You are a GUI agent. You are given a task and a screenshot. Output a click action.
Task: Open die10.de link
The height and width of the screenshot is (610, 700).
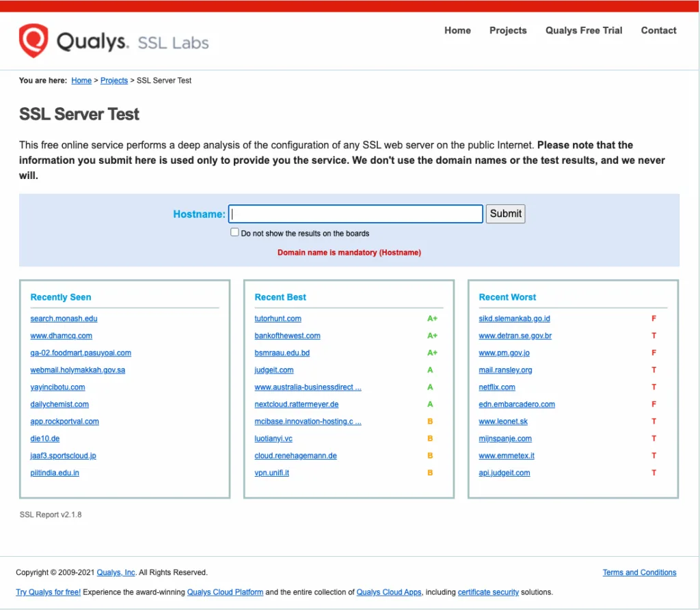(x=44, y=439)
